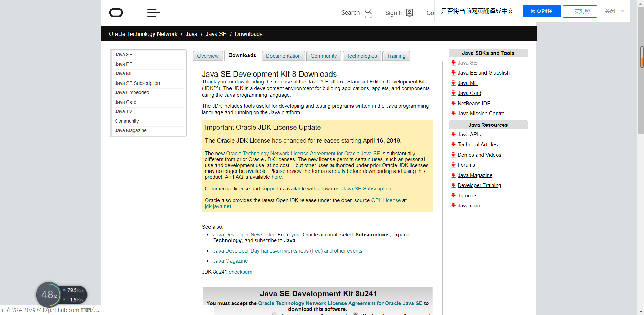Expand the translation bar dropdown arrow

point(622,11)
